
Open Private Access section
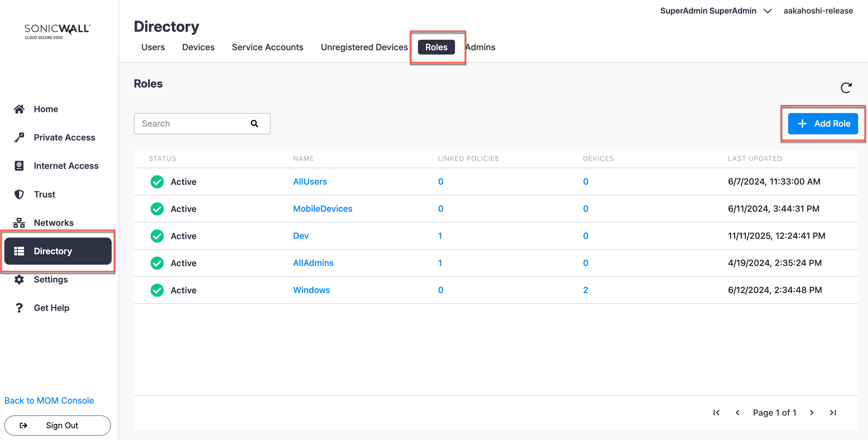pos(64,137)
